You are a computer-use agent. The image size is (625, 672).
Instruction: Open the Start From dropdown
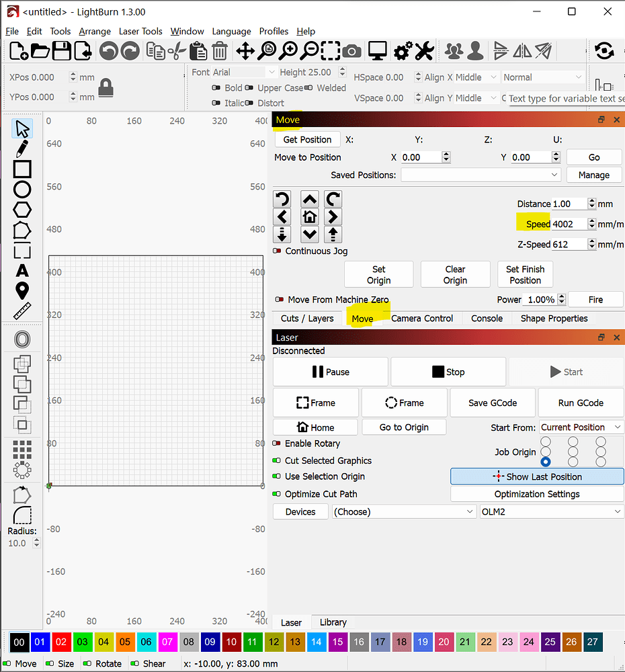(x=581, y=427)
